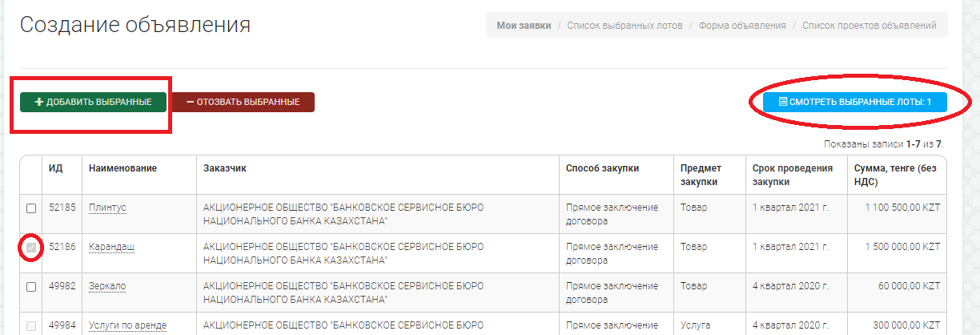Screen dimensions: 980x335
Task: Go to 'Мои заявки' breadcrumb
Action: 524,26
